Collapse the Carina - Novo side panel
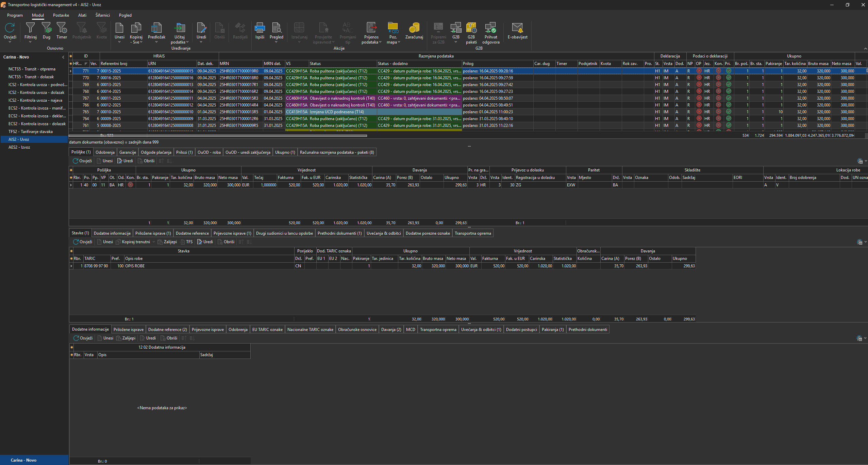Viewport: 868px width, 465px height. click(x=63, y=57)
